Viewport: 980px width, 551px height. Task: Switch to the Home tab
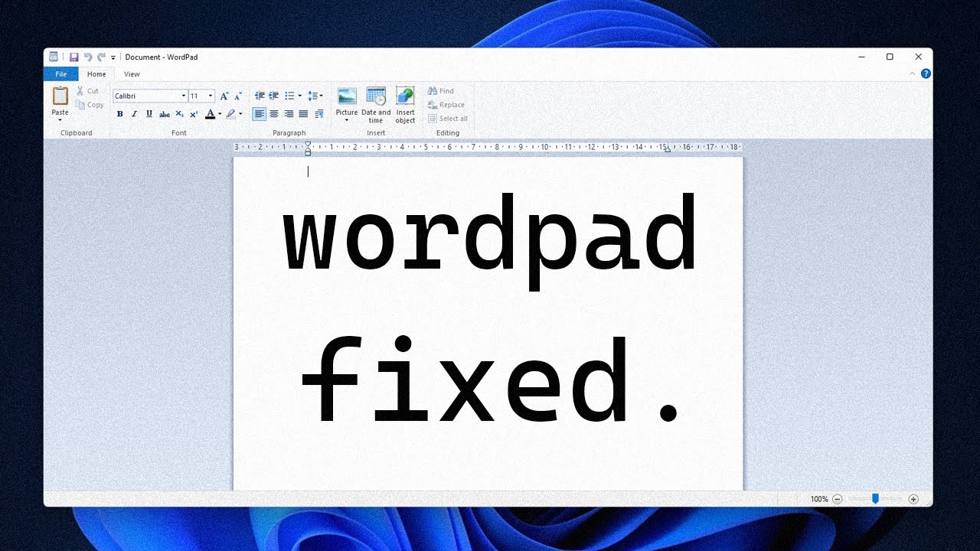pyautogui.click(x=96, y=74)
